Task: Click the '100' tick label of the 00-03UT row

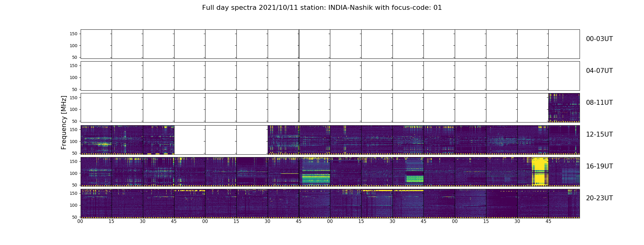Action: pyautogui.click(x=73, y=46)
